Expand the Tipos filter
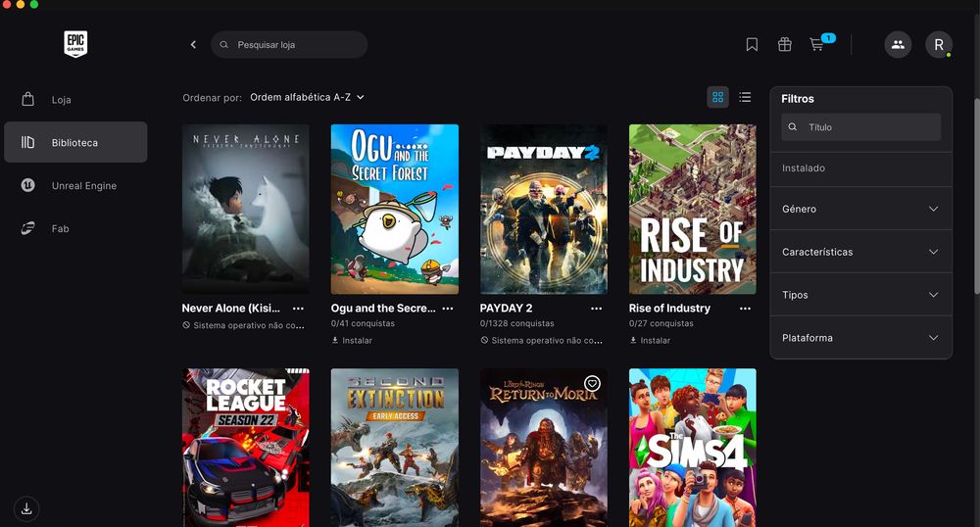Image resolution: width=980 pixels, height=527 pixels. pyautogui.click(x=860, y=295)
